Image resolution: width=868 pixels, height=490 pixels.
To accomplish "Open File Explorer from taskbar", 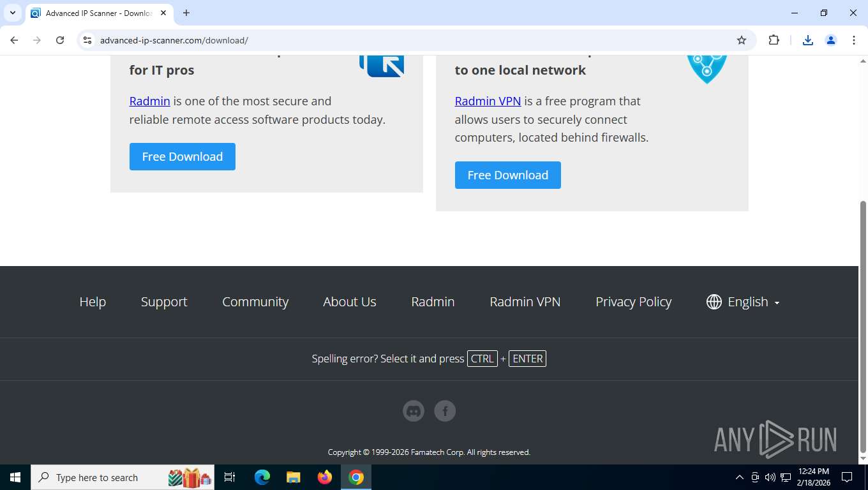I will (294, 477).
